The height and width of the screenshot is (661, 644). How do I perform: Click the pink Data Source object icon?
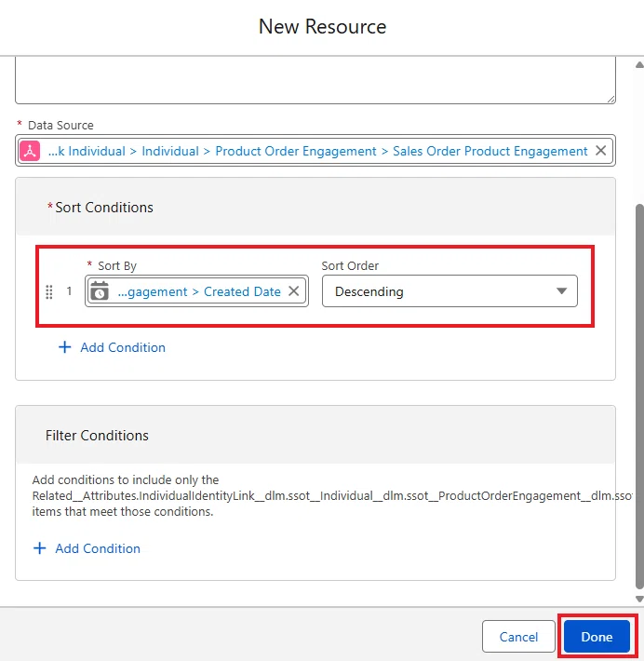pos(30,151)
